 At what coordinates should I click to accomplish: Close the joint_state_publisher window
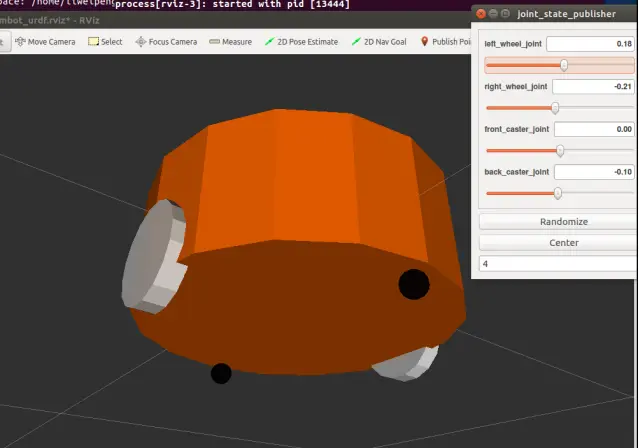click(483, 14)
